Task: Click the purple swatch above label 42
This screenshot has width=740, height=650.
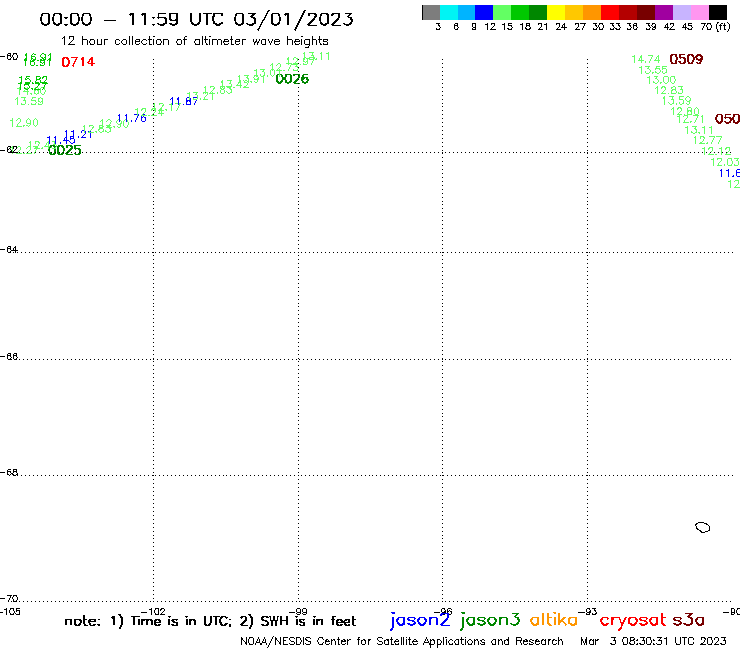Action: pyautogui.click(x=664, y=12)
